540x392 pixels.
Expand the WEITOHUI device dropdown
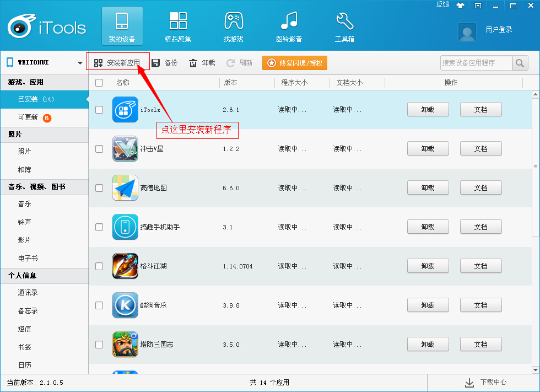pyautogui.click(x=80, y=63)
